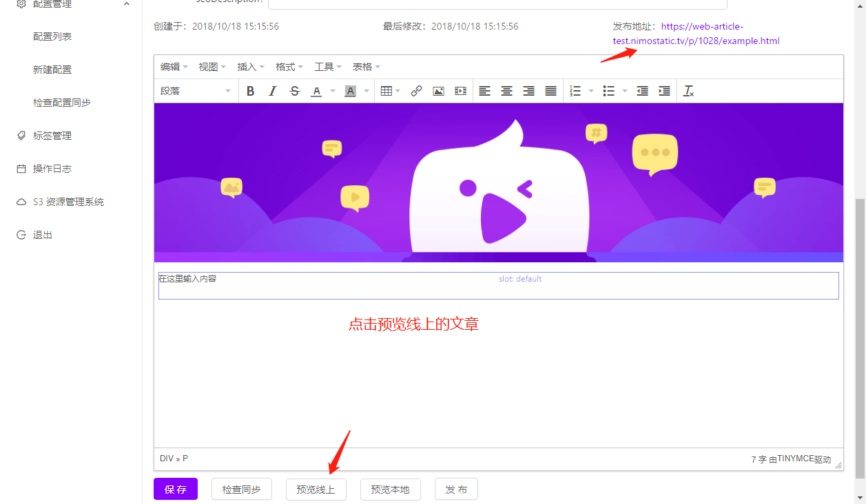Insert media with the video icon

tap(460, 91)
